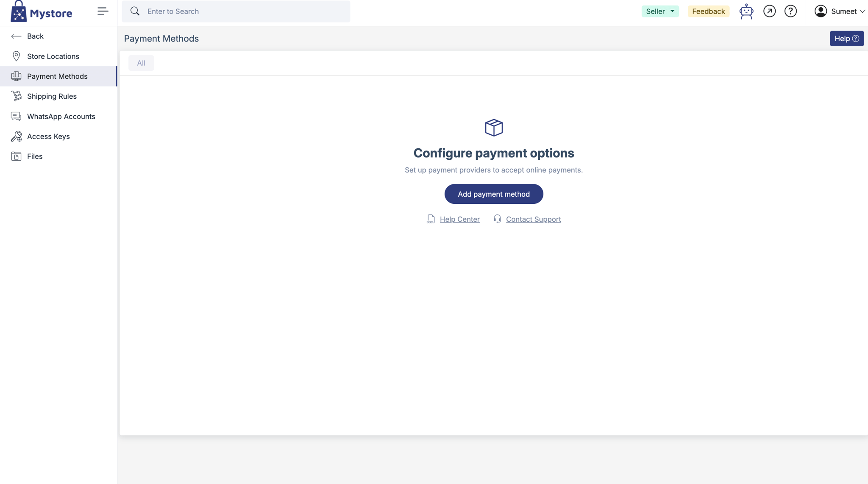The width and height of the screenshot is (868, 484).
Task: Click the Mystore logo
Action: [41, 12]
